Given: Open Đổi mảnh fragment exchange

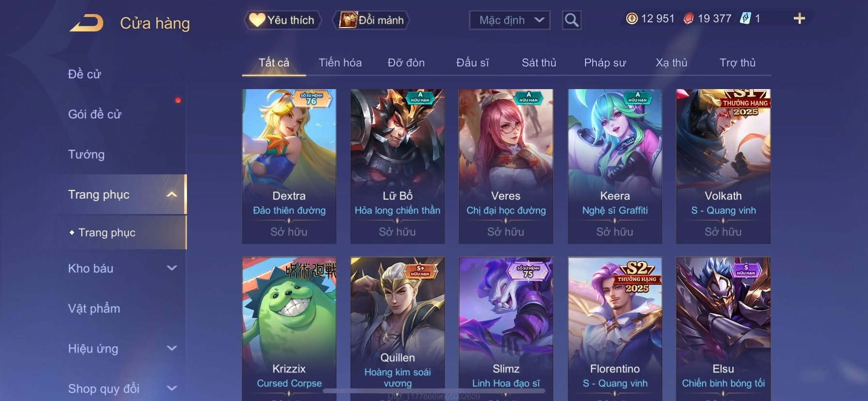Looking at the screenshot, I should pos(371,20).
